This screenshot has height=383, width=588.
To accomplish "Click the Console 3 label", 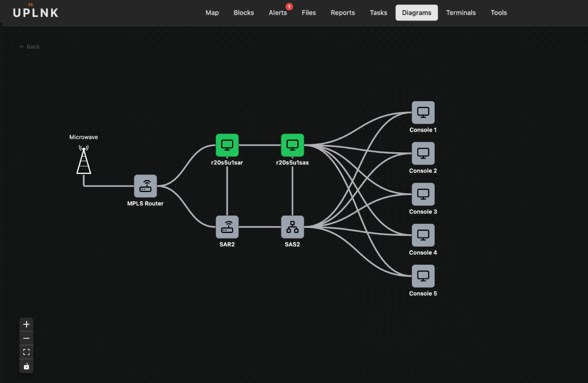I will coord(423,212).
